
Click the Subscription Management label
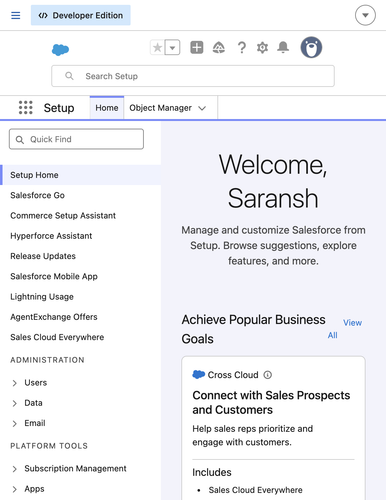(75, 469)
